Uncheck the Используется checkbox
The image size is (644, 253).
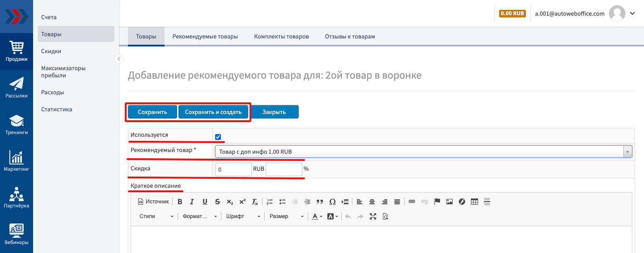[x=218, y=137]
